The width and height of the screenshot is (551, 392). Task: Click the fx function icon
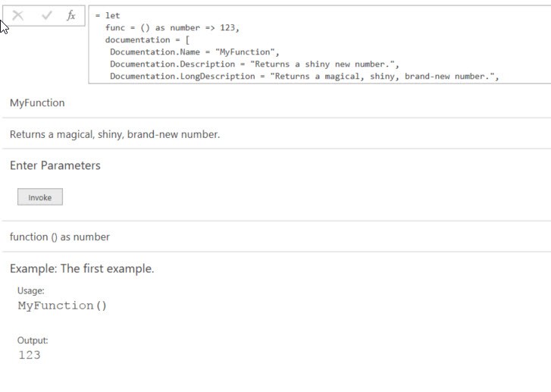click(71, 15)
